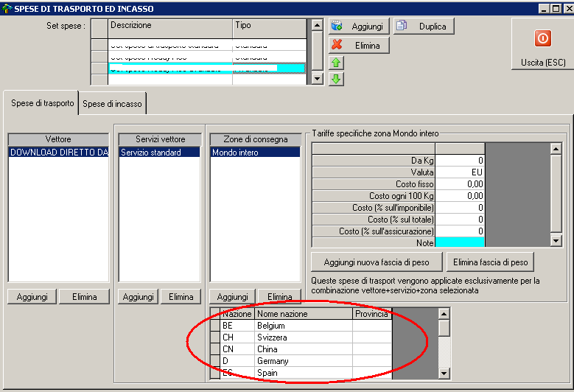This screenshot has height=392, width=574.
Task: Switch to Spese di incasso tab
Action: point(112,104)
